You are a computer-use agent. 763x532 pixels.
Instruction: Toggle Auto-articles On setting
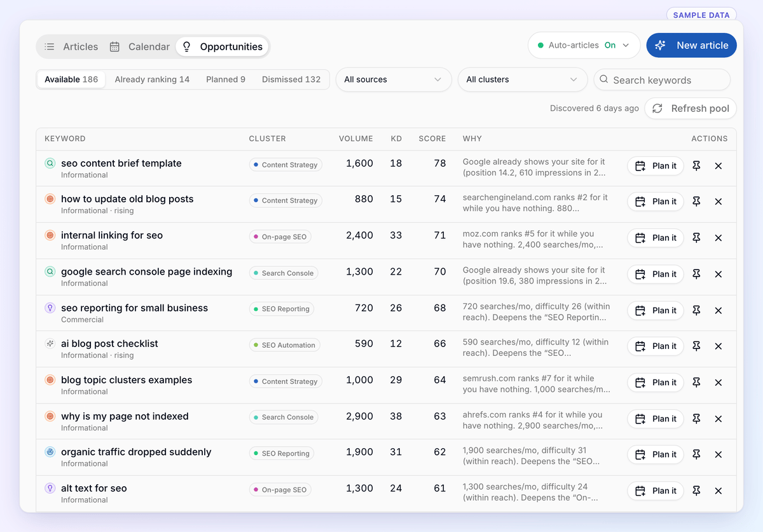[584, 45]
